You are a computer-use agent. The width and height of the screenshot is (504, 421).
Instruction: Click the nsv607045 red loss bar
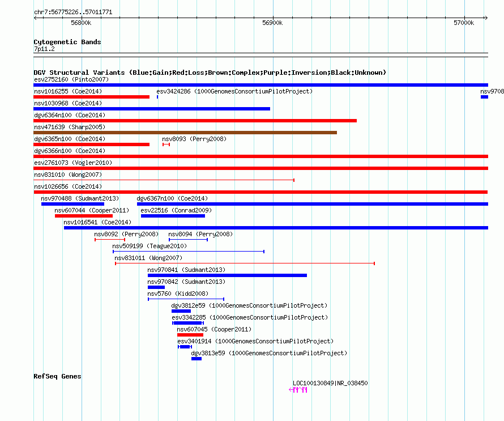(190, 335)
